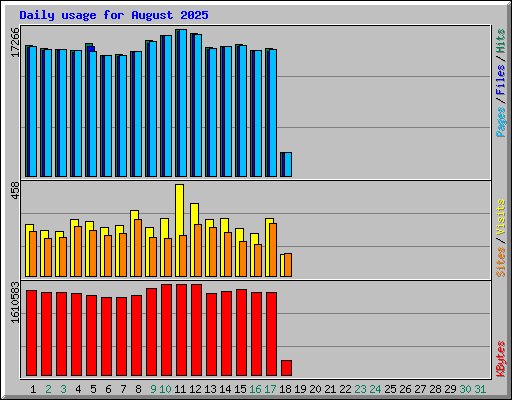Select the orange sites bar for day 8
The image size is (512, 400).
(x=138, y=248)
